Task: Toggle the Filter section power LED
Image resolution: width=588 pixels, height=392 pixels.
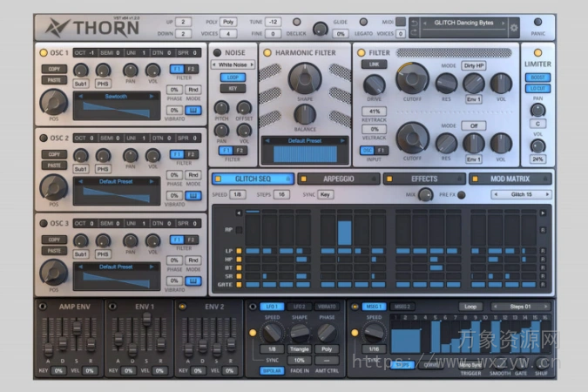Action: [x=362, y=53]
